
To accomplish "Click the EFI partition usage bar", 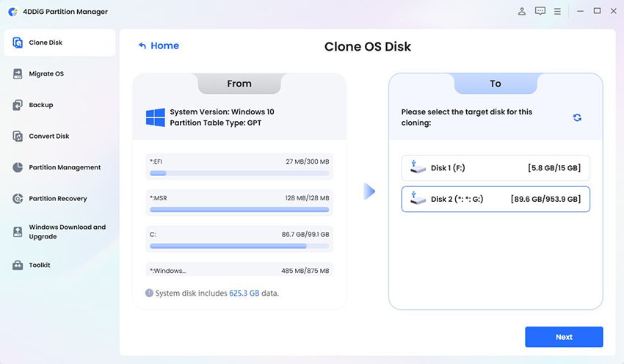I will tap(239, 173).
